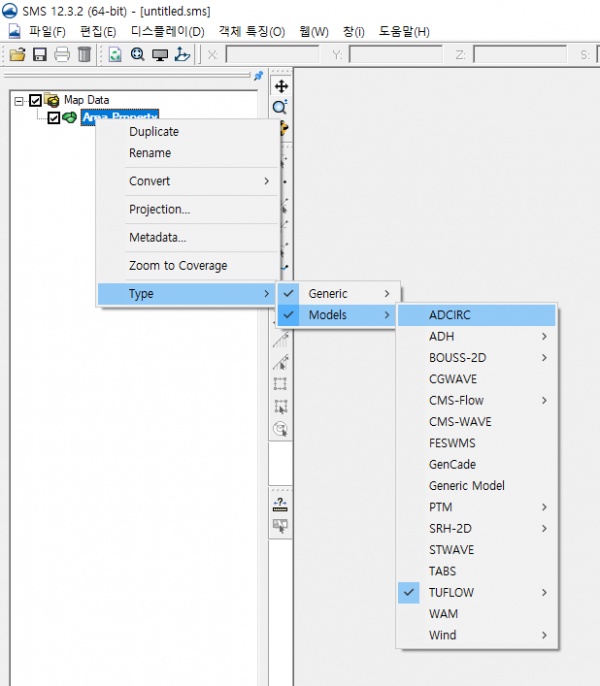Expand the ADH model submenu
This screenshot has width=600, height=686.
click(477, 336)
